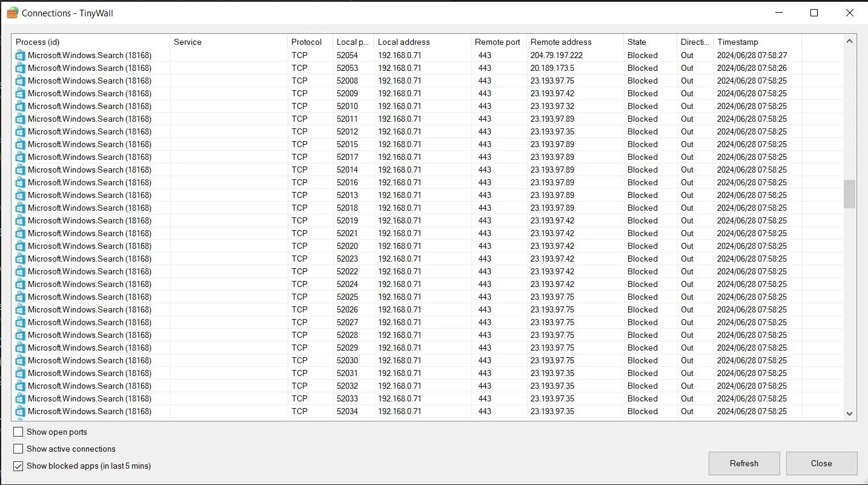
Task: Click the local port cell 52033
Action: click(347, 398)
